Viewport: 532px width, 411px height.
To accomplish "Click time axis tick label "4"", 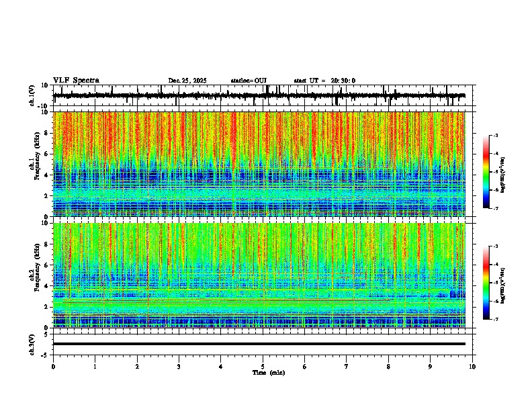I will click(x=221, y=367).
